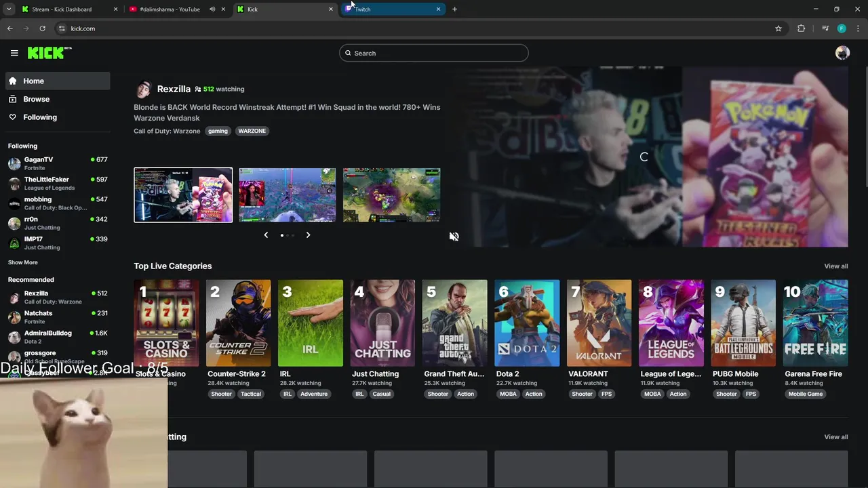Viewport: 868px width, 488px height.
Task: Open Chrome three-dot menu
Action: pyautogui.click(x=858, y=28)
